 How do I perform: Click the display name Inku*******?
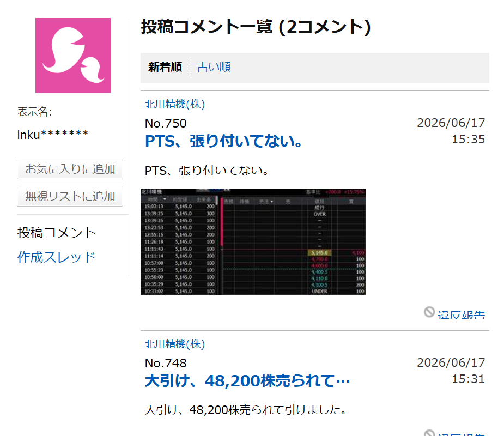tap(53, 135)
